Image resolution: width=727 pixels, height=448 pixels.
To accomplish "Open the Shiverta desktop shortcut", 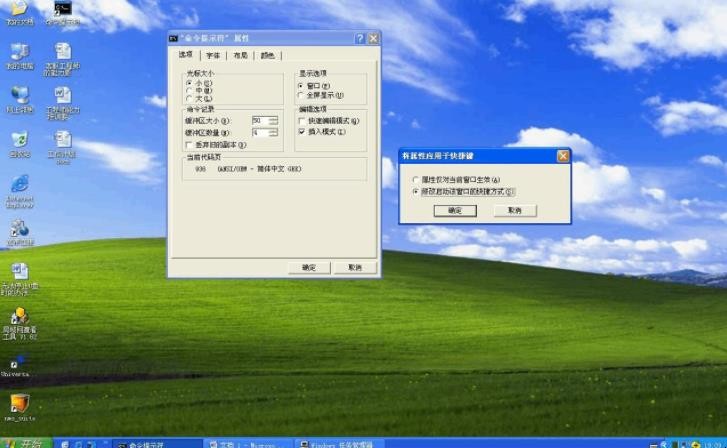I will (15, 366).
